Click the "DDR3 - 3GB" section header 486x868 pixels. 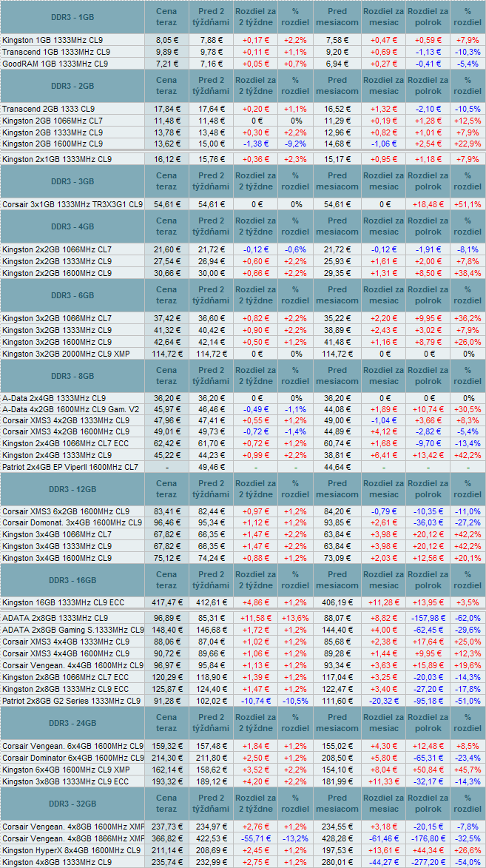click(x=72, y=181)
